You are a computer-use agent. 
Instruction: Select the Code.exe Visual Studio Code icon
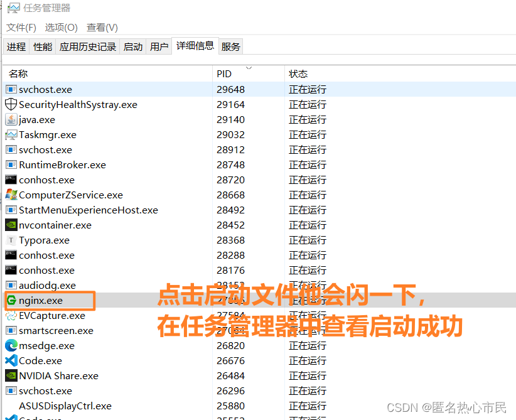[11, 360]
